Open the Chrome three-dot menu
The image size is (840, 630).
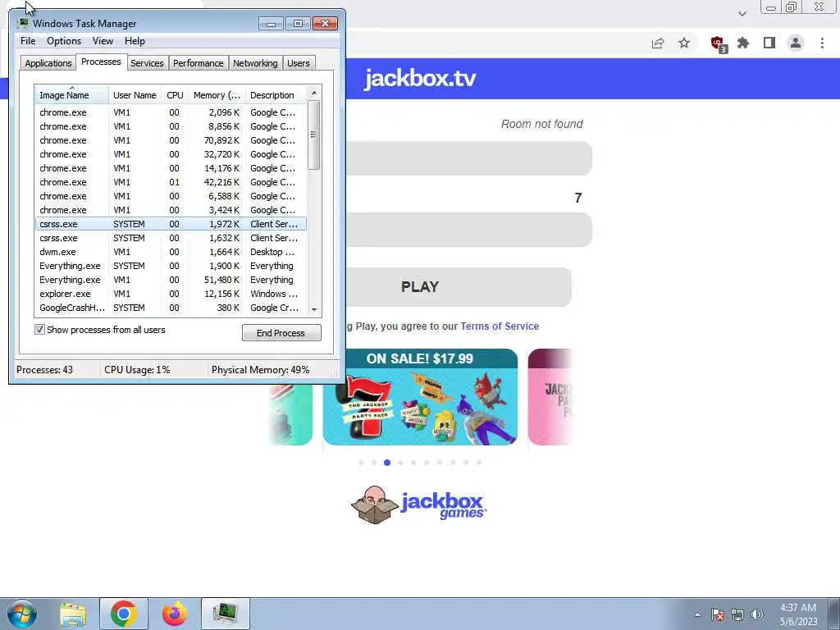(822, 43)
